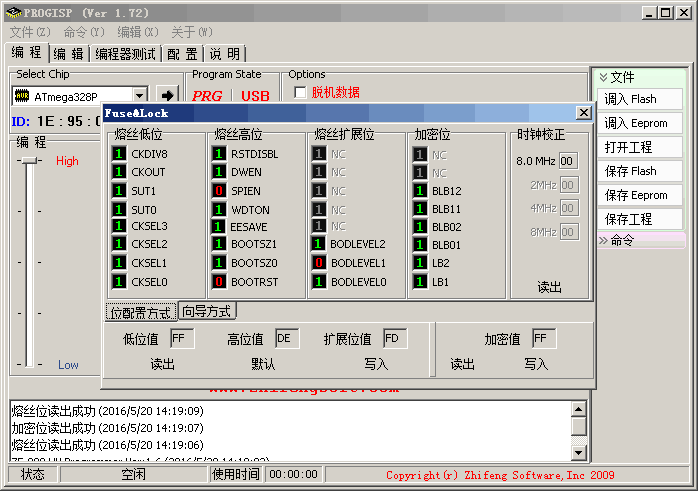This screenshot has height=491, width=698.
Task: Click the 扩展位值 input field
Action: point(395,339)
